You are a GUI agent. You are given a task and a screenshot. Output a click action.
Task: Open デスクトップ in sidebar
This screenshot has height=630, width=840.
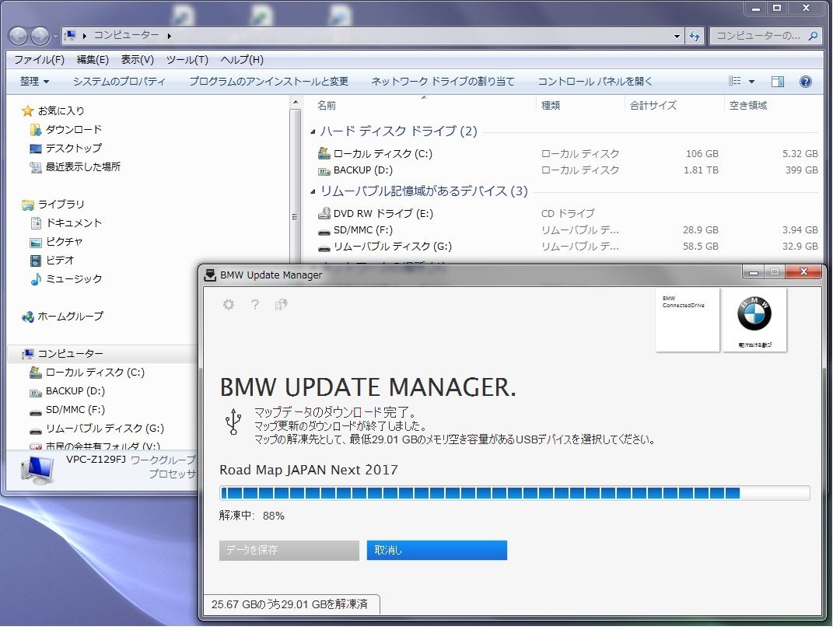pos(66,149)
